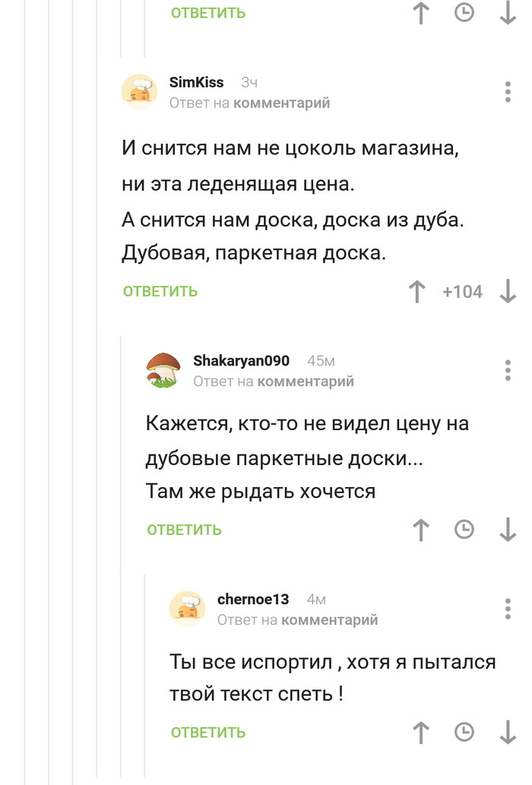The image size is (532, 785).
Task: Upvote chernoe13's comment
Action: pos(420,733)
